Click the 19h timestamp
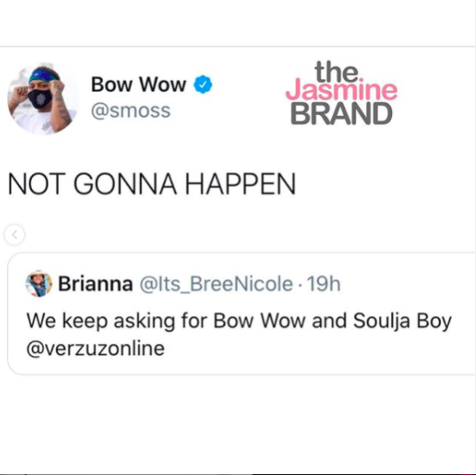476x475 pixels. coord(324,284)
